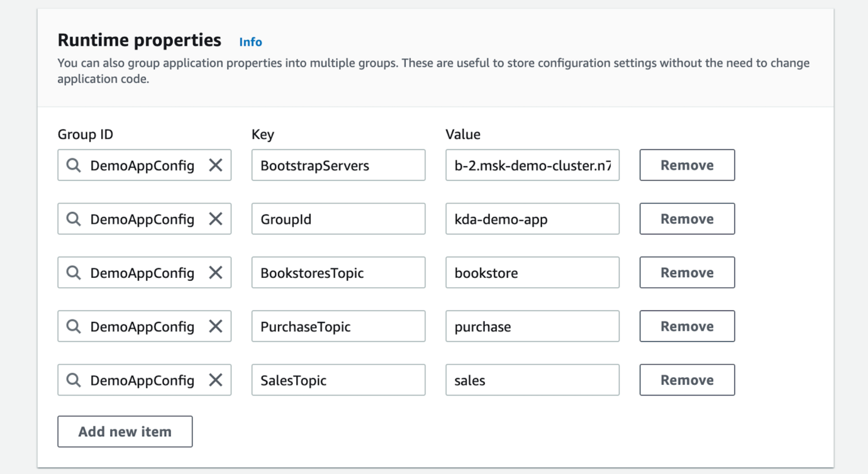Remove the BootstrapServers property
The image size is (868, 474).
coord(687,165)
